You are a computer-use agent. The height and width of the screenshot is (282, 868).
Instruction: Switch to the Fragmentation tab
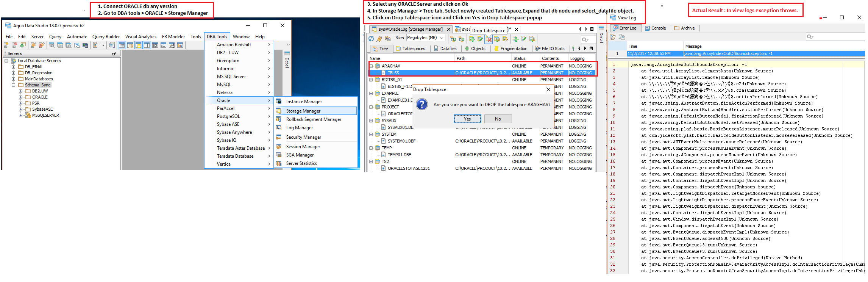511,49
